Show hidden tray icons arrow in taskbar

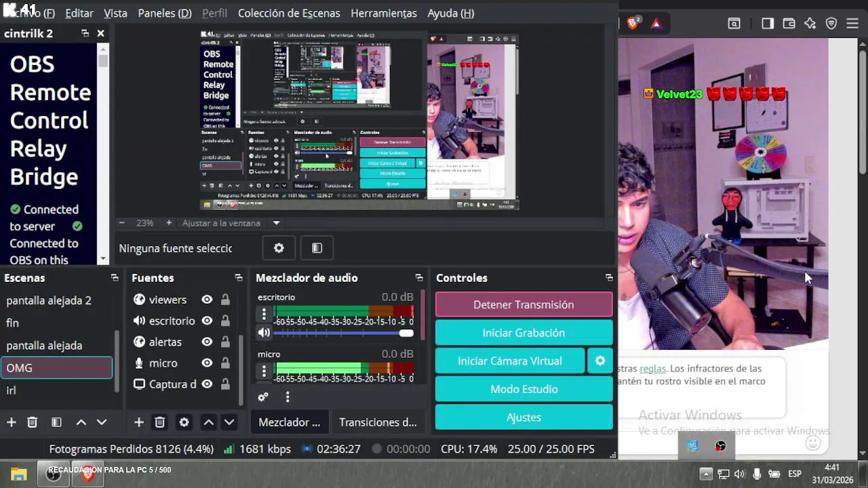706,474
